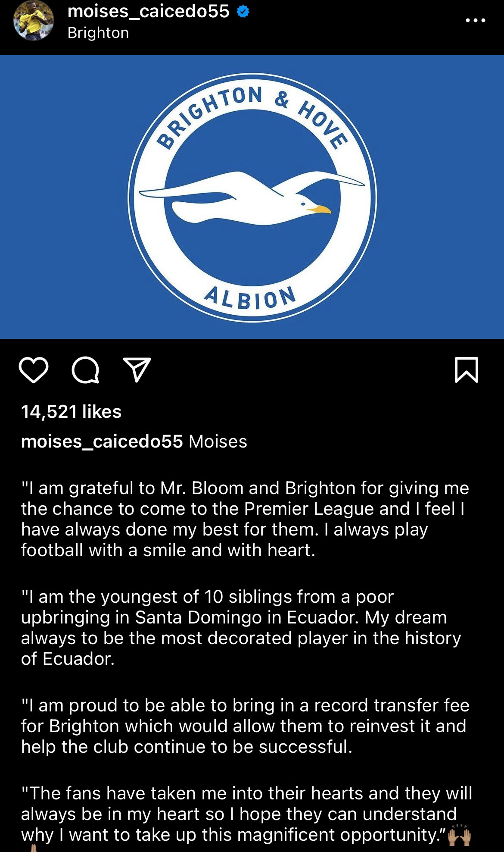Save the post with the bookmark icon

point(467,370)
